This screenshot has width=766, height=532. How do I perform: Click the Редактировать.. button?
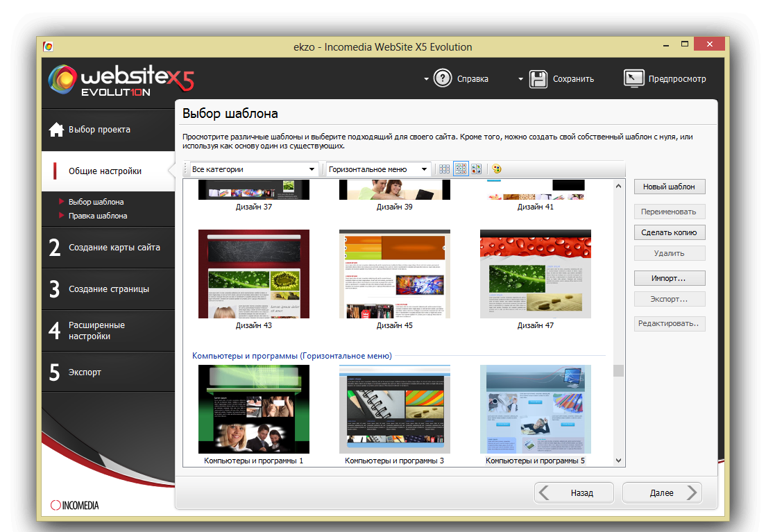[670, 323]
